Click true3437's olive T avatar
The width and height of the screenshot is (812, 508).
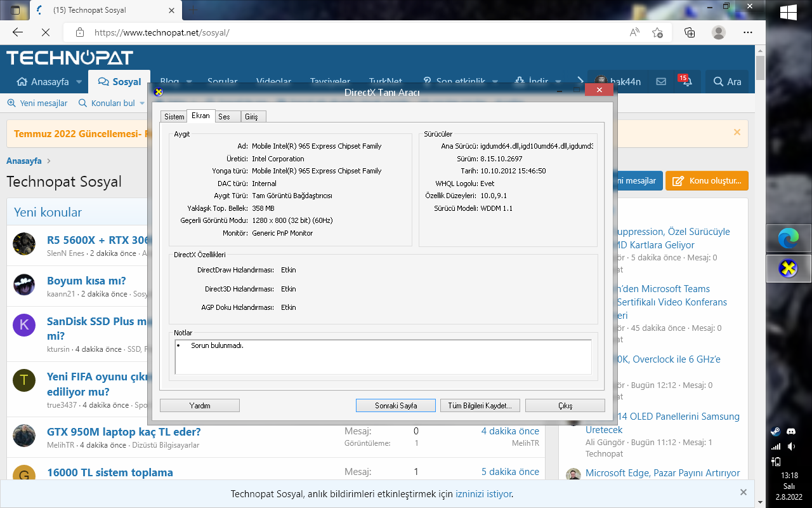point(24,380)
